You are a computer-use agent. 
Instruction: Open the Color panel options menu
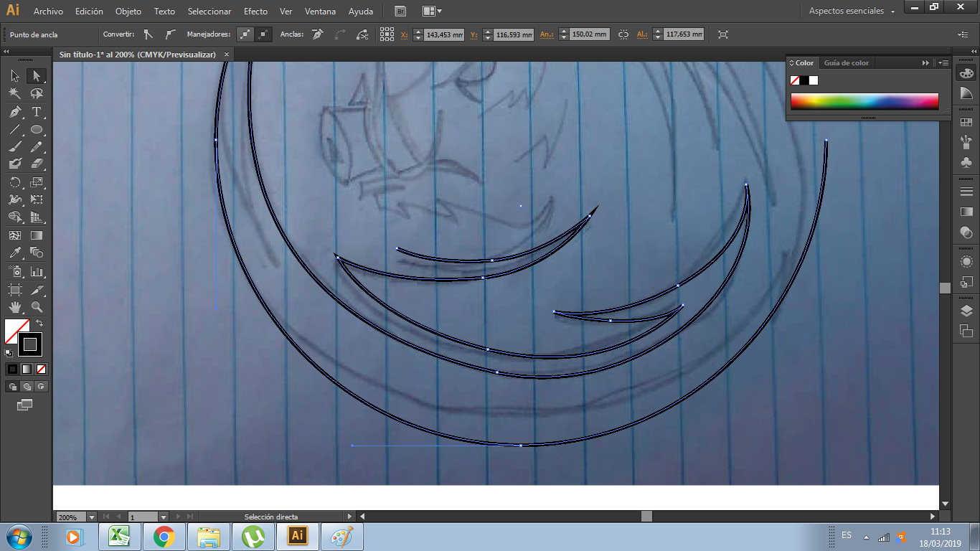tap(943, 63)
